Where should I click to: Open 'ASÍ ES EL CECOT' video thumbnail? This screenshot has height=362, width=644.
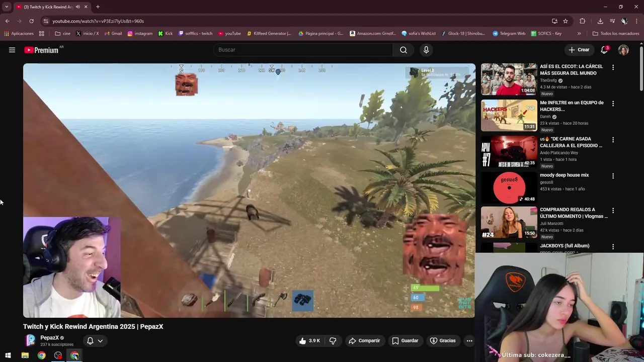509,79
